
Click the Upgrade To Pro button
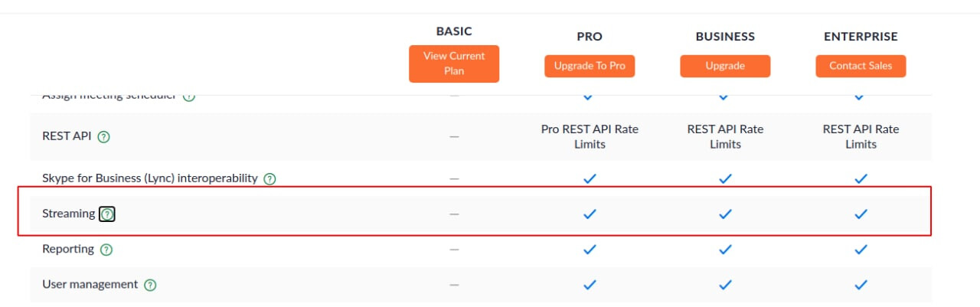pos(590,66)
